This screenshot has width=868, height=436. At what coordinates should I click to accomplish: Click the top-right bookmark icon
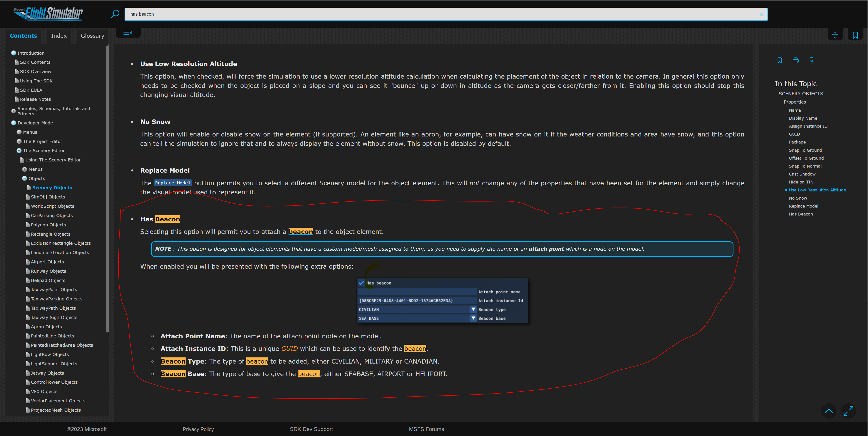tap(855, 35)
